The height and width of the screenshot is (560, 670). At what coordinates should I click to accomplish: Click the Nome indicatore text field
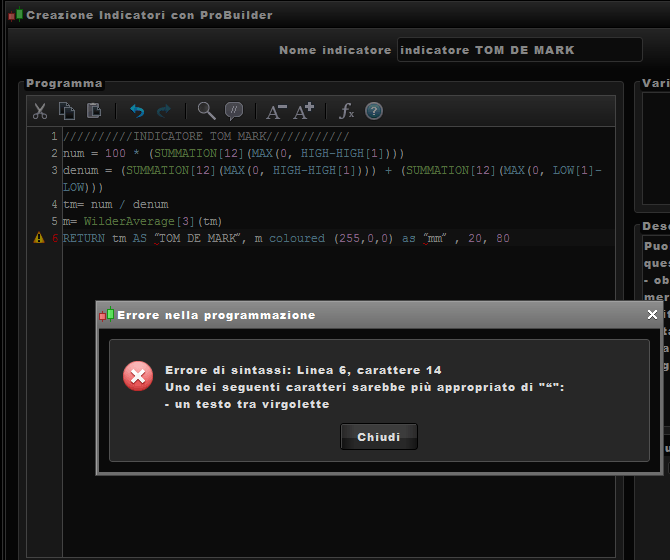[x=520, y=50]
